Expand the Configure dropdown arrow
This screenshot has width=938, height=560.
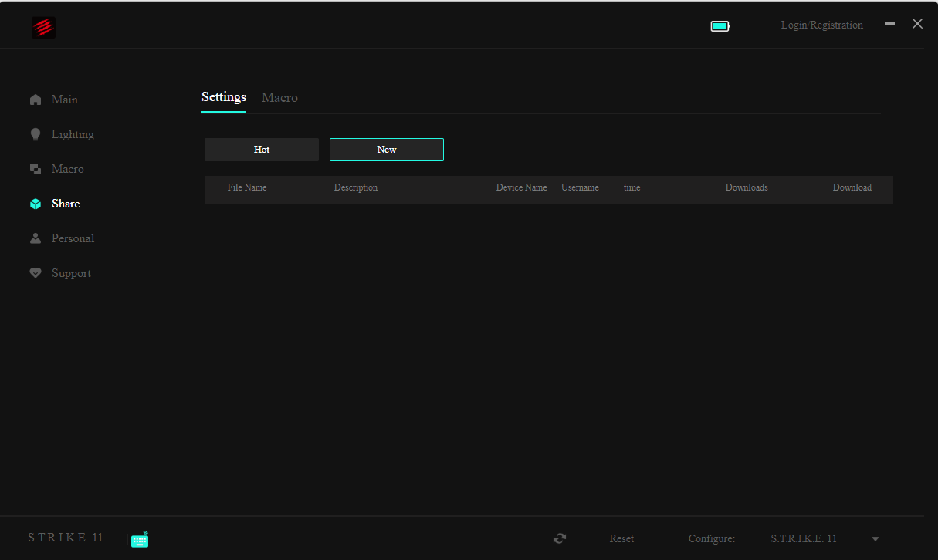pyautogui.click(x=875, y=539)
